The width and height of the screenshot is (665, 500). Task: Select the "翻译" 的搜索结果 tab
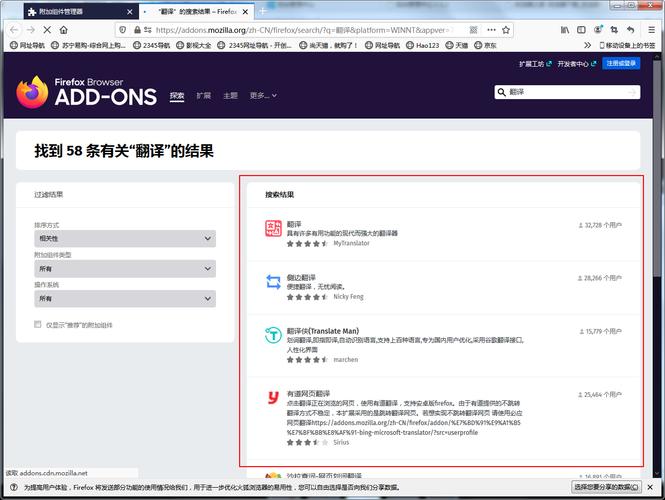[196, 11]
